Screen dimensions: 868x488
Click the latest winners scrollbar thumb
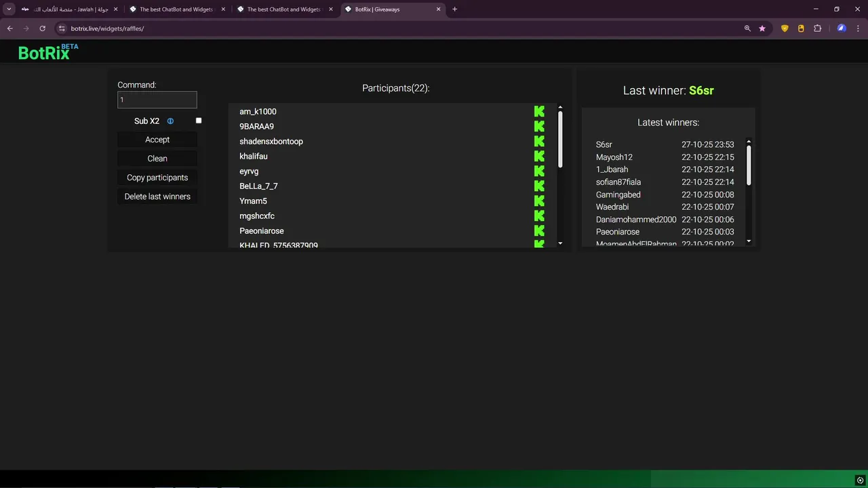click(749, 165)
